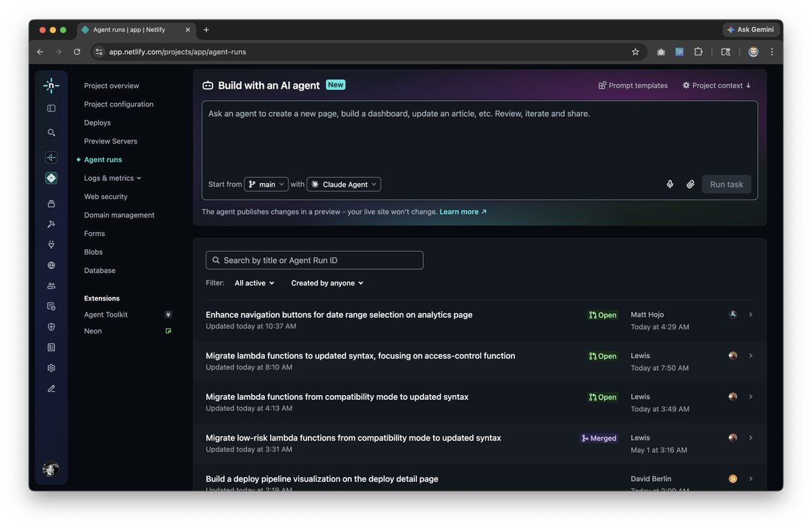The width and height of the screenshot is (812, 529).
Task: Open the team members people icon
Action: (51, 286)
